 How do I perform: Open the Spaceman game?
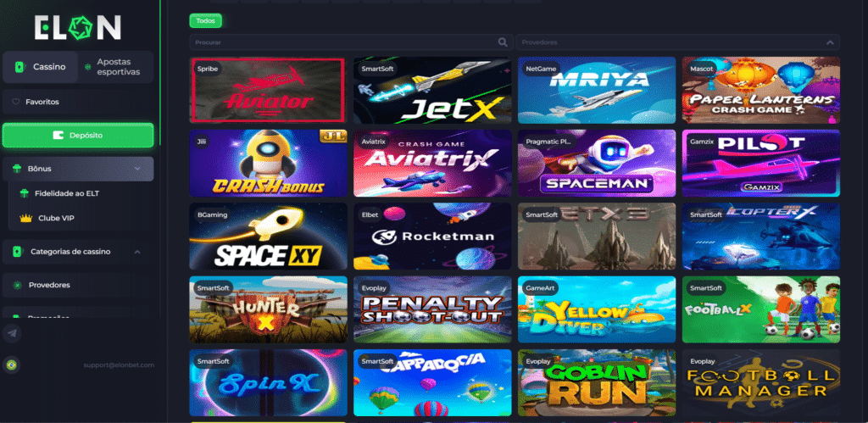[x=597, y=164]
